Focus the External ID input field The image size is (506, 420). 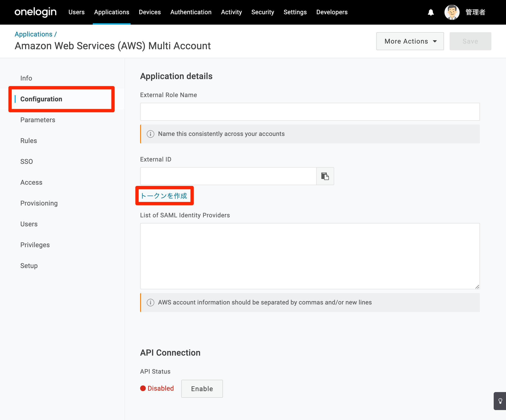228,176
